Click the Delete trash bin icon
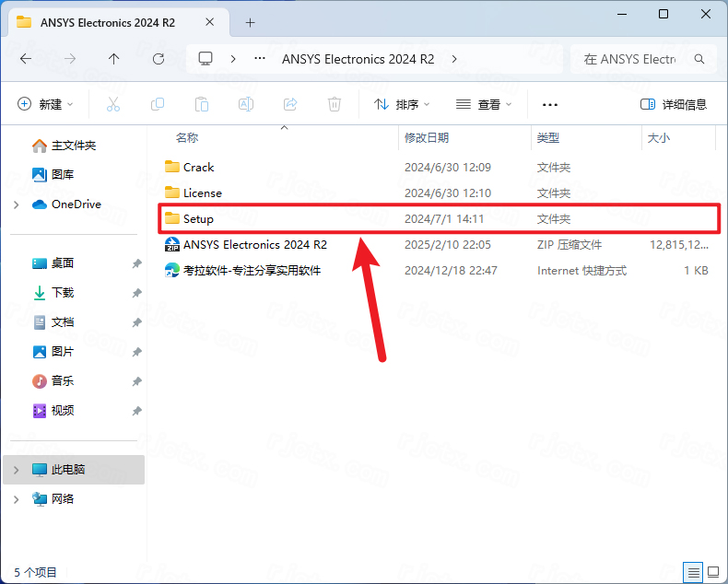Image resolution: width=728 pixels, height=584 pixels. pyautogui.click(x=335, y=105)
